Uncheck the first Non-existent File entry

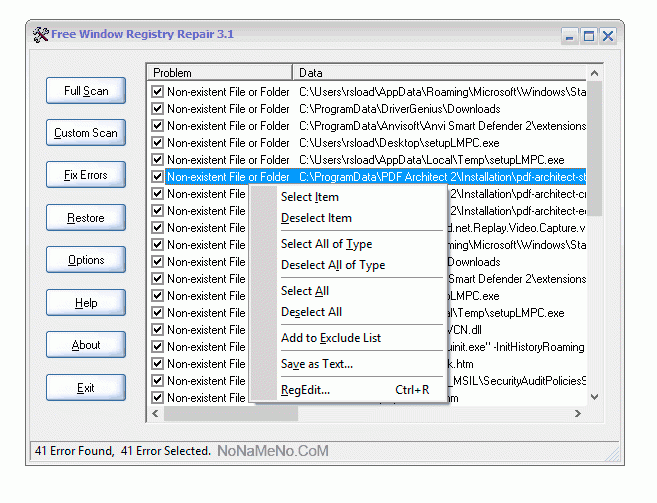point(157,92)
